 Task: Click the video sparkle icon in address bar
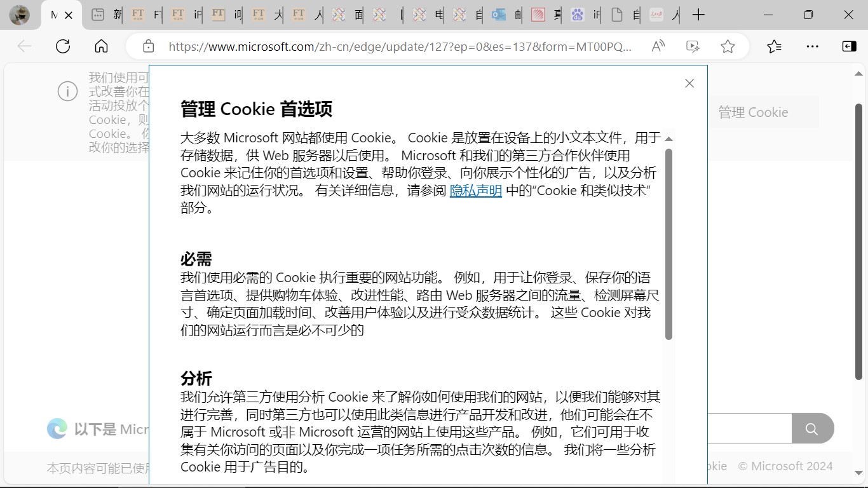(x=693, y=46)
